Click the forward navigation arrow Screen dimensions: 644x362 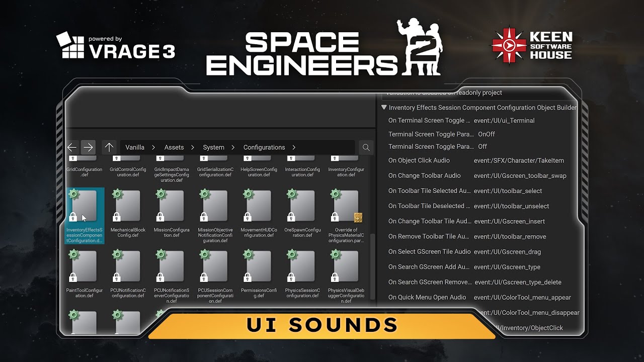coord(88,147)
